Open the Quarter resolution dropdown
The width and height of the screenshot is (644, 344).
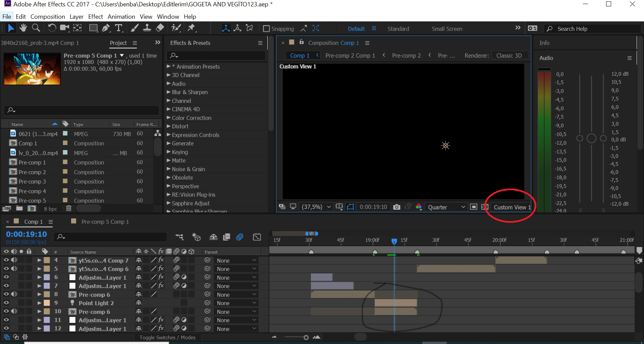coord(446,207)
